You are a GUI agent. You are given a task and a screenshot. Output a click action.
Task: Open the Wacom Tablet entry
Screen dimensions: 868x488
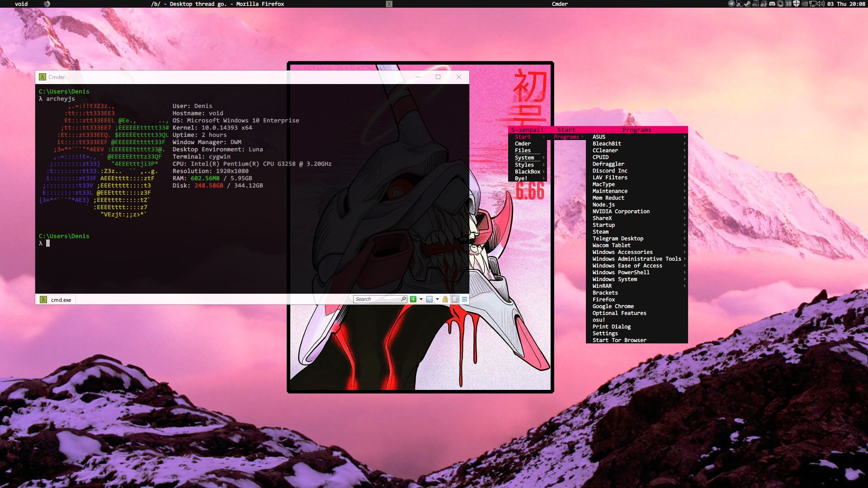pyautogui.click(x=637, y=245)
